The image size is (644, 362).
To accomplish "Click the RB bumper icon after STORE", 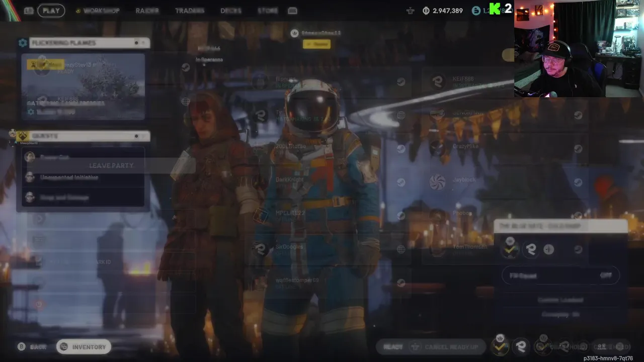I will coord(292,11).
